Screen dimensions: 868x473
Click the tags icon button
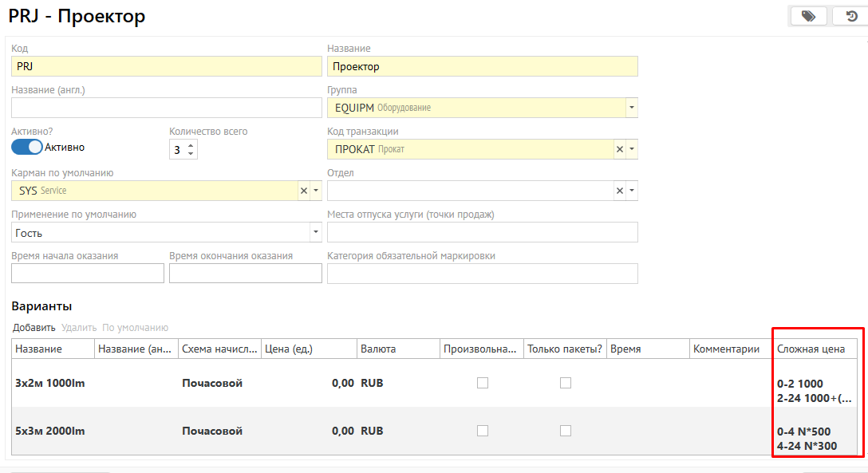click(808, 16)
